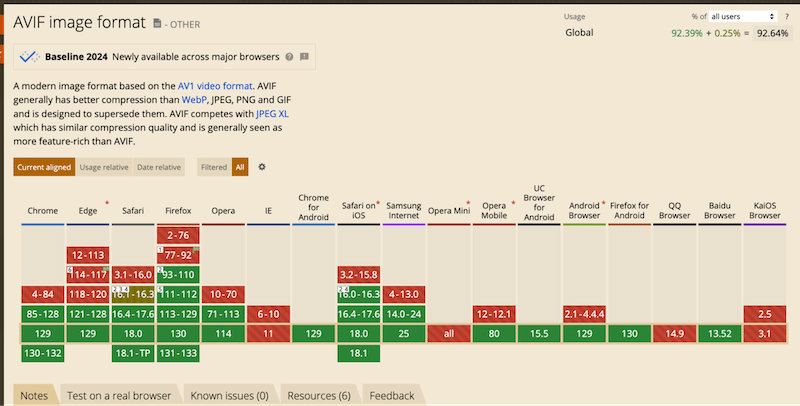
Task: Switch to Usage relative view
Action: [104, 167]
